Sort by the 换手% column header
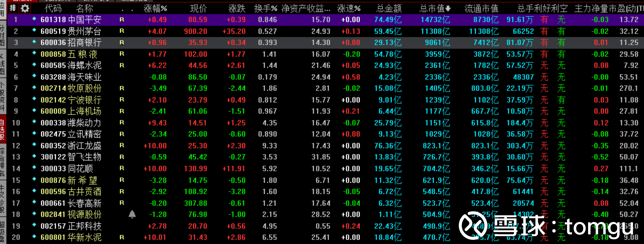The width and height of the screenshot is (644, 244). (266, 9)
